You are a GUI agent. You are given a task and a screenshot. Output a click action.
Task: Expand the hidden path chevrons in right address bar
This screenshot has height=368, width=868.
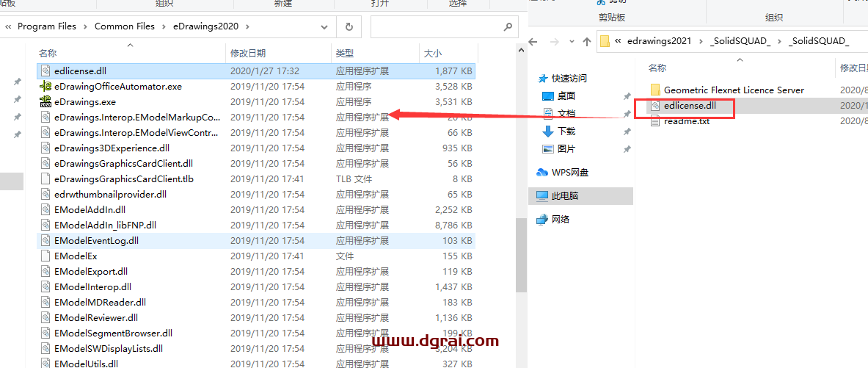click(617, 41)
